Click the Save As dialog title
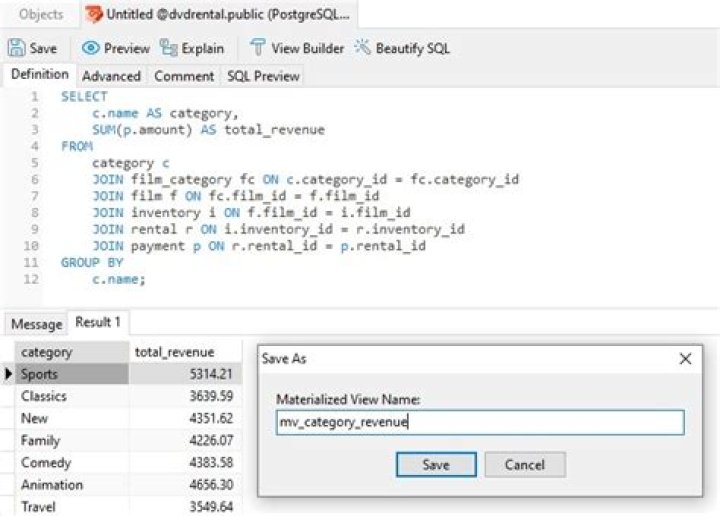The height and width of the screenshot is (516, 720). (x=284, y=359)
